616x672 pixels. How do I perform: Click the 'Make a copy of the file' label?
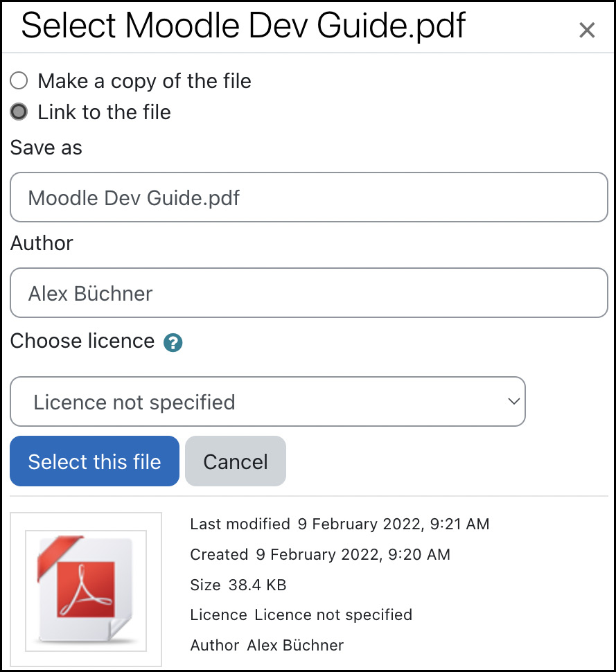pyautogui.click(x=144, y=81)
